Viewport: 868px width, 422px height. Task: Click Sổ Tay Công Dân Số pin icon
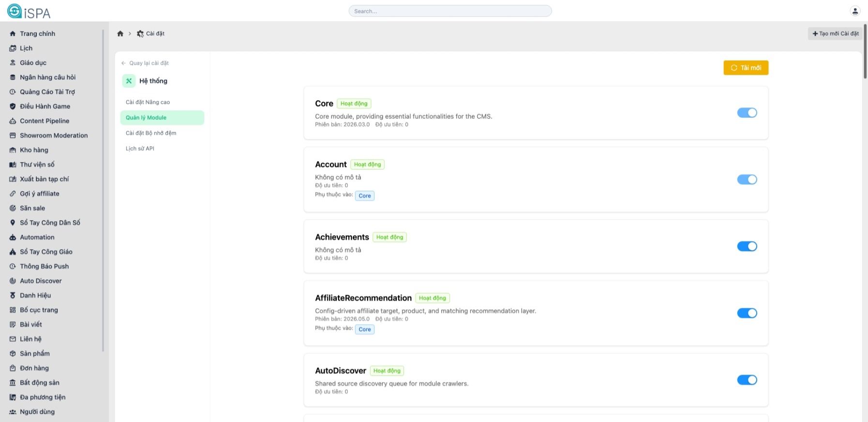[x=13, y=223]
